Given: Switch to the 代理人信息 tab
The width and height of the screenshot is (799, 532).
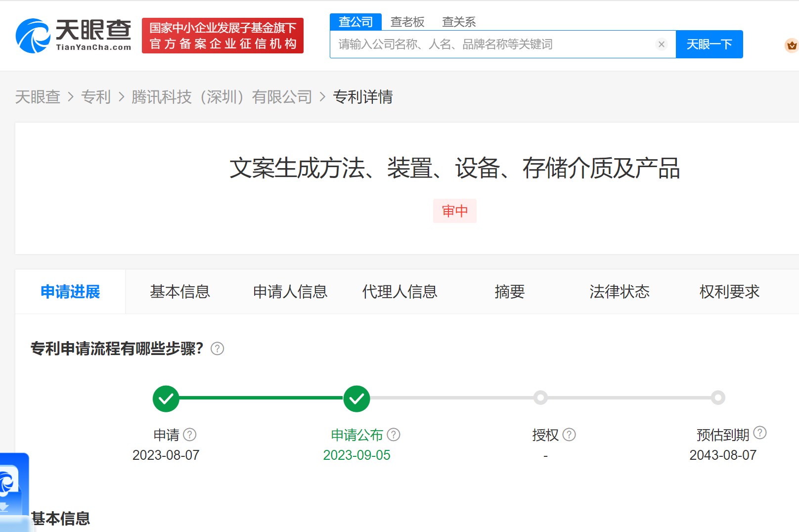Looking at the screenshot, I should point(400,292).
